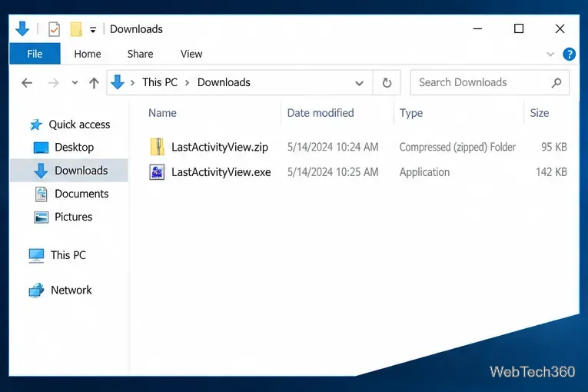
Task: Expand the breadcrumb chevron after This PC
Action: point(187,82)
